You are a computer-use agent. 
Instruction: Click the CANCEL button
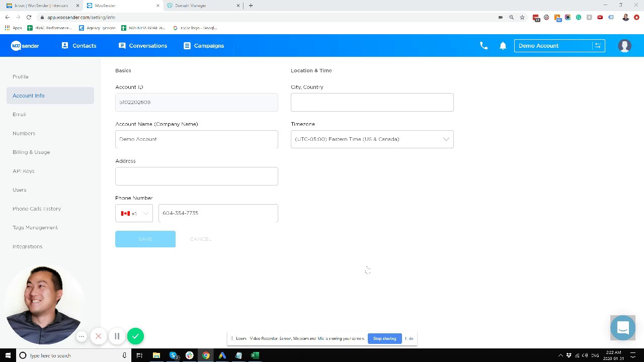pos(201,239)
